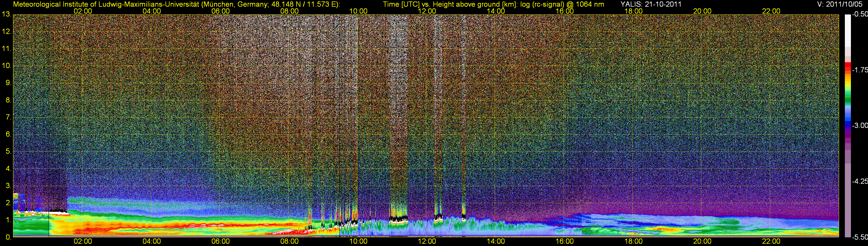The image size is (868, 246).
Task: Click the 2 km height axis label
Action: 8,203
